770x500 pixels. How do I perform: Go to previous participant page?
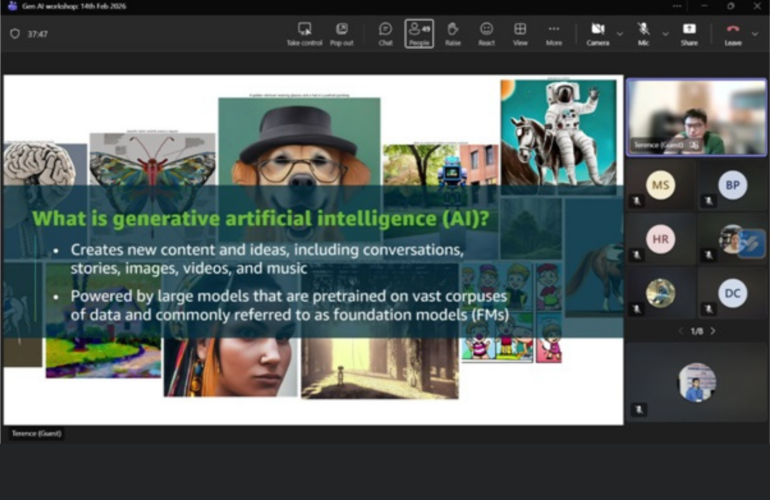tap(680, 331)
